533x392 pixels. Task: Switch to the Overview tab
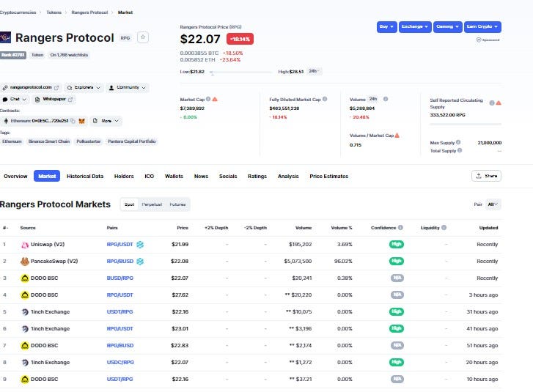(15, 177)
